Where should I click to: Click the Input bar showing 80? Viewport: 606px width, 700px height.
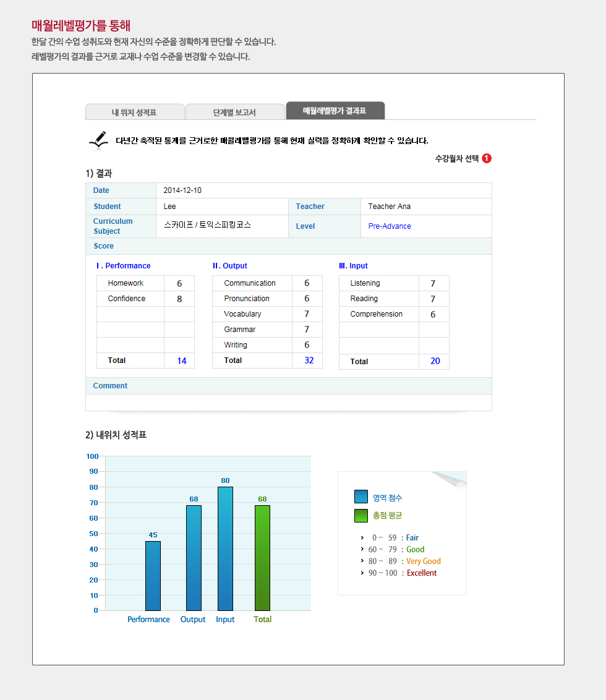click(x=225, y=548)
